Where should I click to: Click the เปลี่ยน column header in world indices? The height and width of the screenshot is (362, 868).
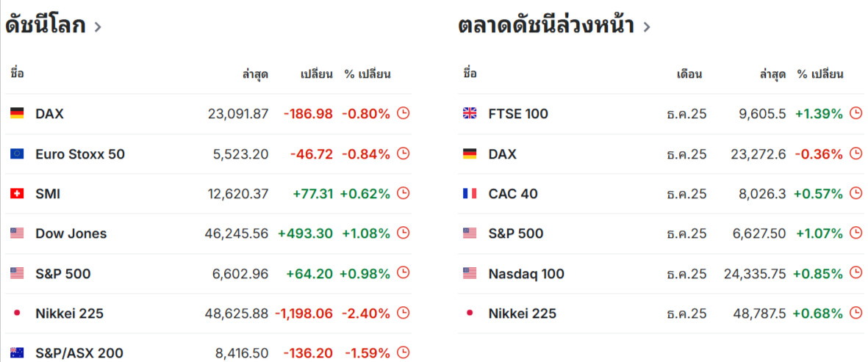(x=317, y=73)
